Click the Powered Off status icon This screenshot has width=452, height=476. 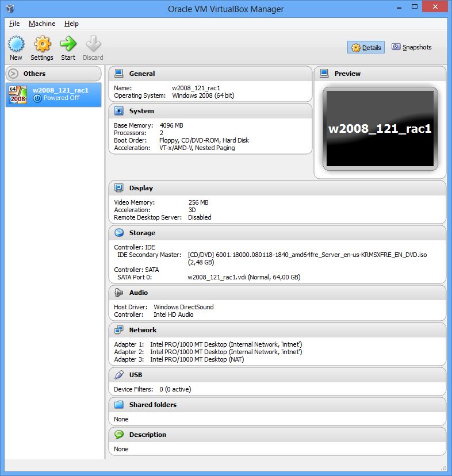[x=37, y=98]
